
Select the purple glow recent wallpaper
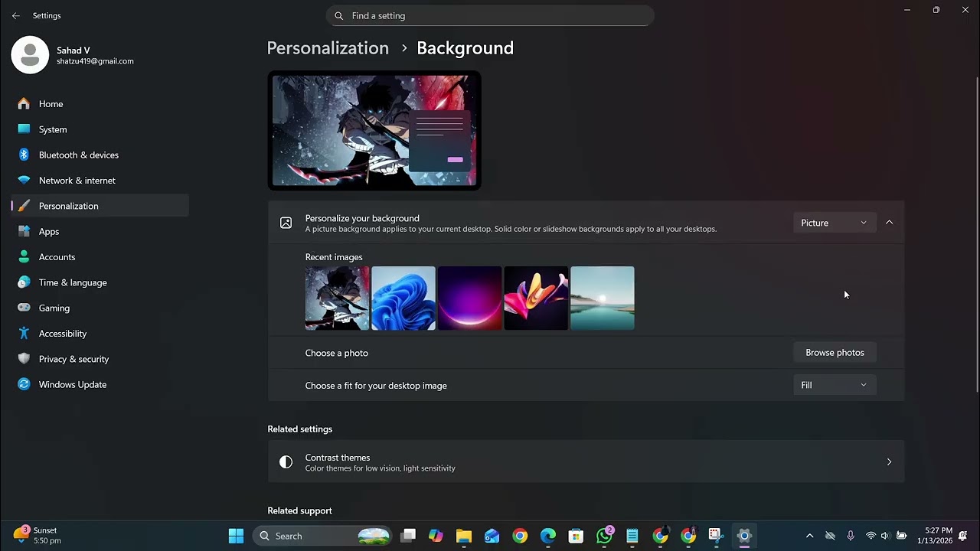coord(470,298)
